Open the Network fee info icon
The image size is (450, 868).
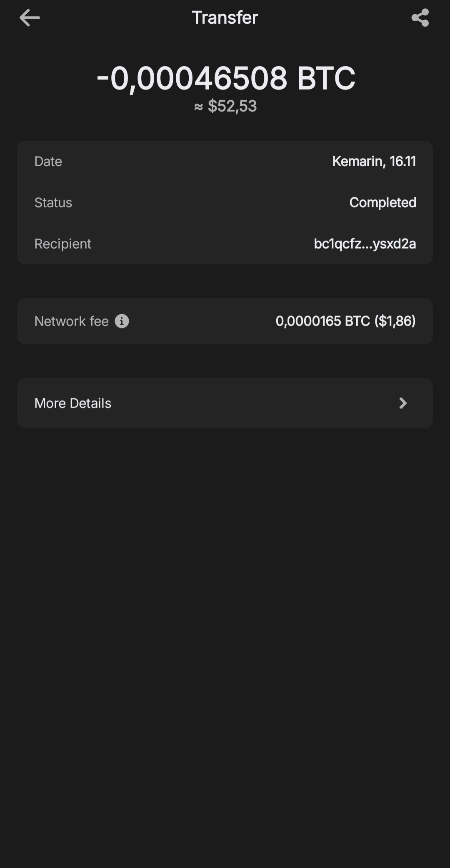(x=122, y=321)
